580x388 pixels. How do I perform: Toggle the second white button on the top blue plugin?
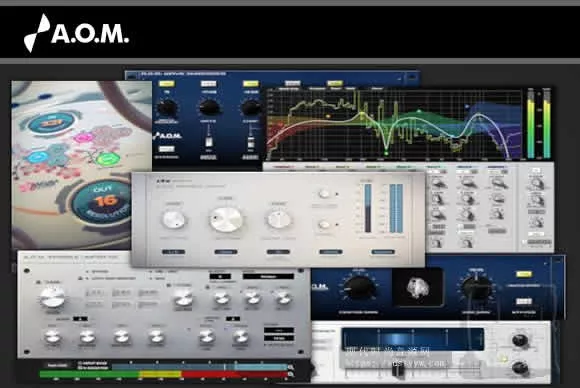[208, 84]
